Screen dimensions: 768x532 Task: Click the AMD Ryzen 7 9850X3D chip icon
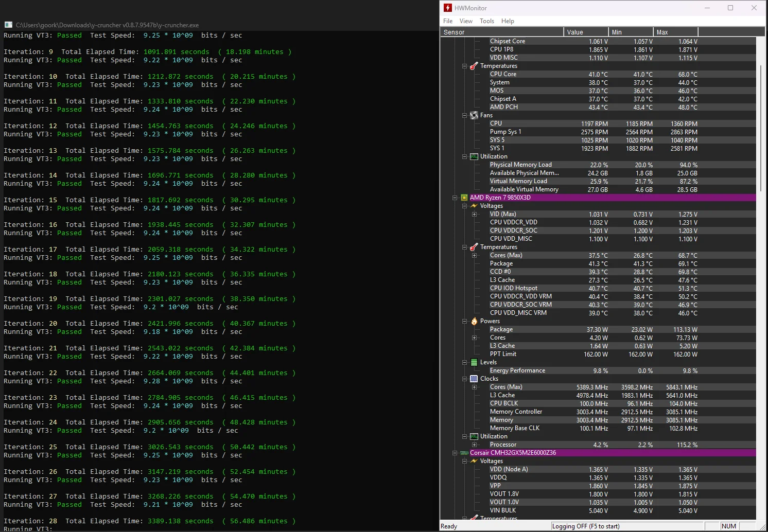click(464, 198)
